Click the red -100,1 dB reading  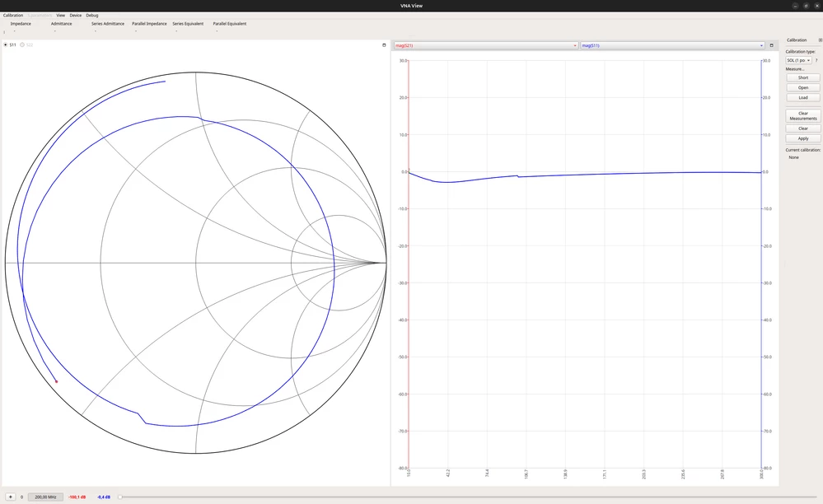[x=77, y=497]
